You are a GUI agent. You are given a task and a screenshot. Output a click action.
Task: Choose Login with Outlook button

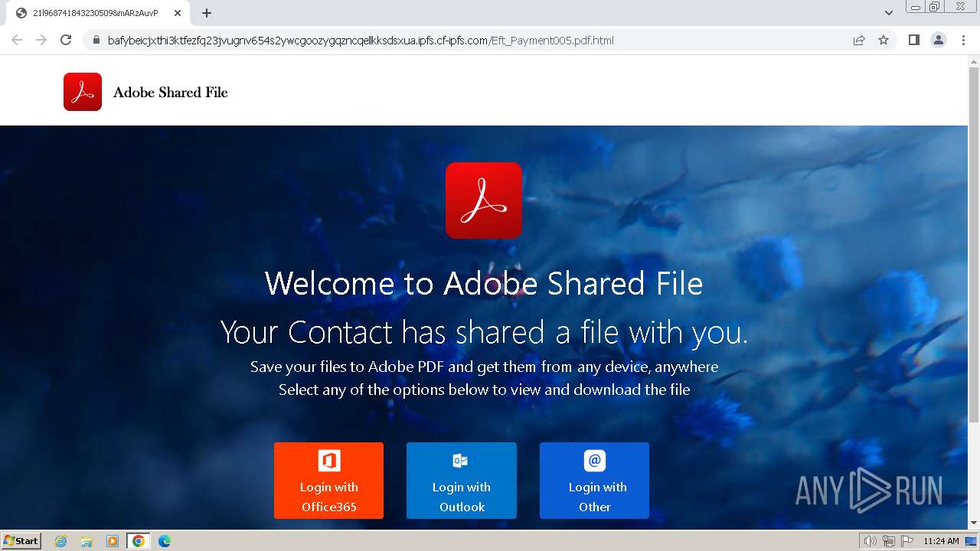coord(462,481)
